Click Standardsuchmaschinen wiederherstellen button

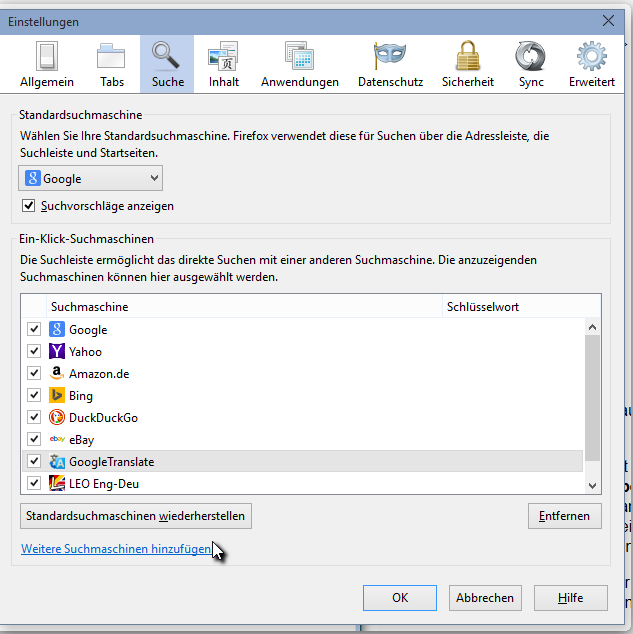click(136, 516)
